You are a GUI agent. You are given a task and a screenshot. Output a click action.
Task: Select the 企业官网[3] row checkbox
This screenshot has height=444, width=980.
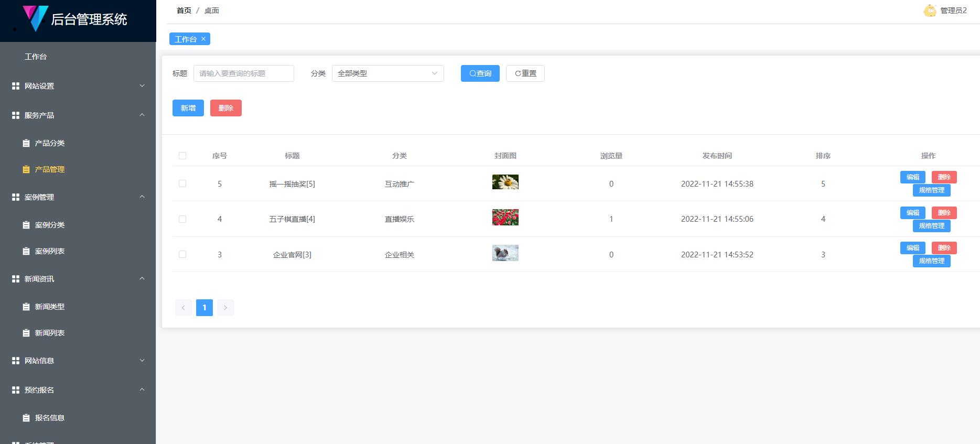point(182,254)
